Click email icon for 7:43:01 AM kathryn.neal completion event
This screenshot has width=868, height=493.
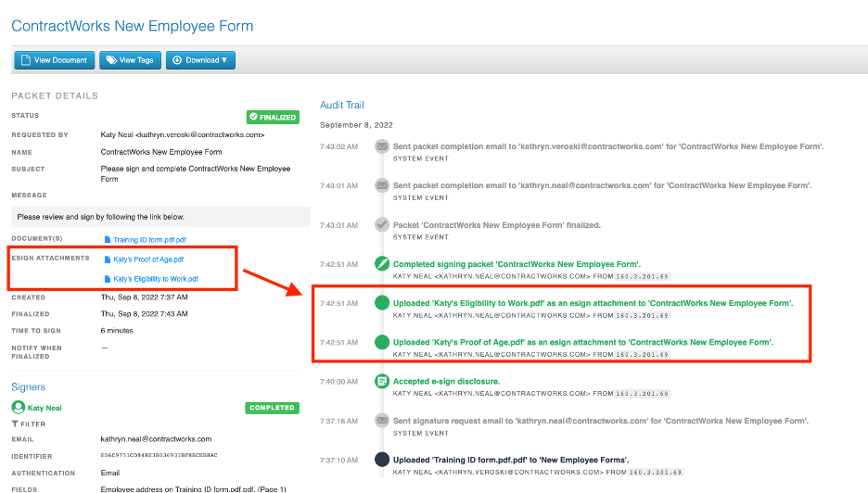[x=382, y=186]
